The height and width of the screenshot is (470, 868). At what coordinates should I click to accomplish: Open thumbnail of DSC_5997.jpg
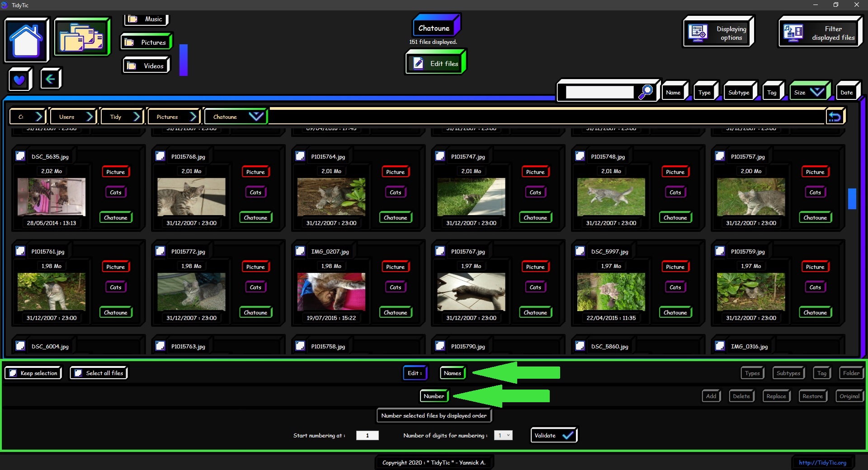(x=611, y=291)
